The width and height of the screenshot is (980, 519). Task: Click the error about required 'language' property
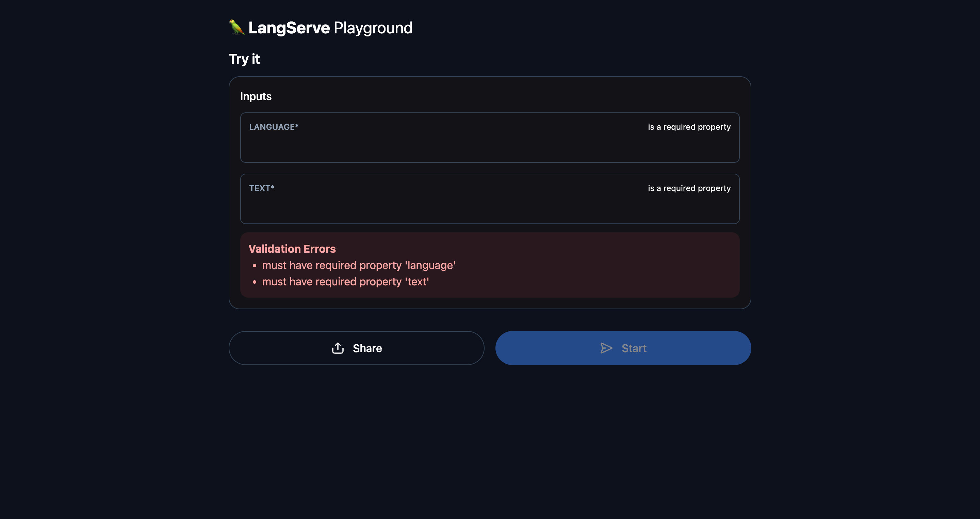(358, 265)
